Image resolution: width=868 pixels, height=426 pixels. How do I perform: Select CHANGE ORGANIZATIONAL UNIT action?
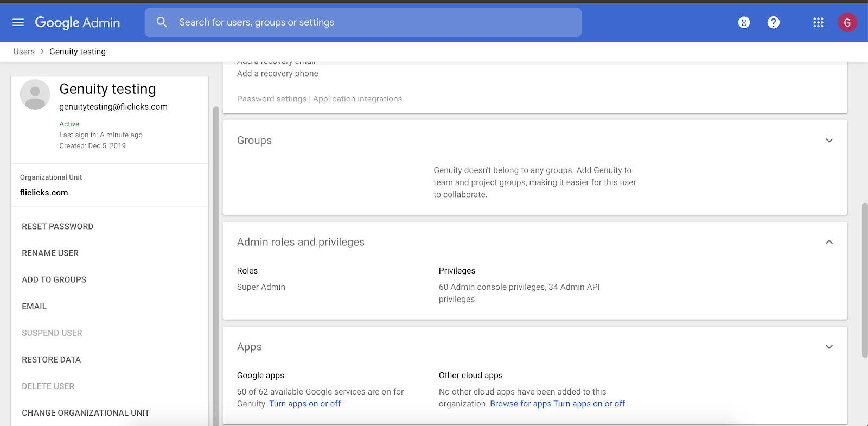click(x=86, y=413)
